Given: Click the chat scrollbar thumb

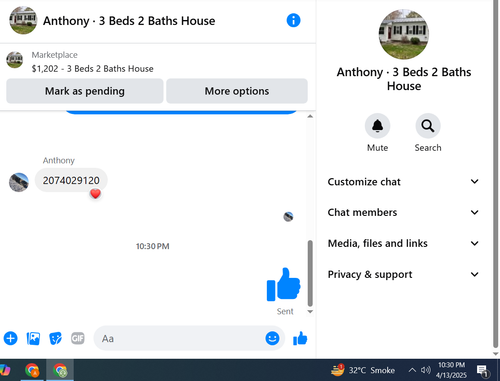Looking at the screenshot, I should (310, 273).
